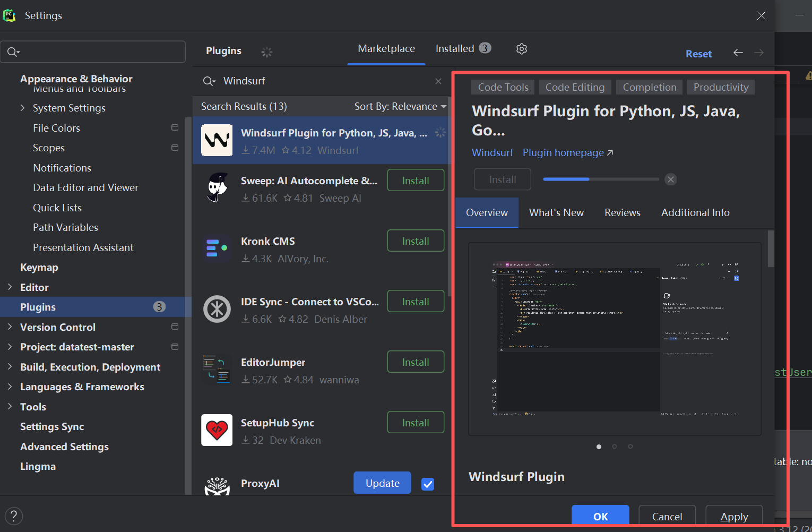Expand the Tools settings node
Screen dimensions: 812x532
tap(10, 407)
